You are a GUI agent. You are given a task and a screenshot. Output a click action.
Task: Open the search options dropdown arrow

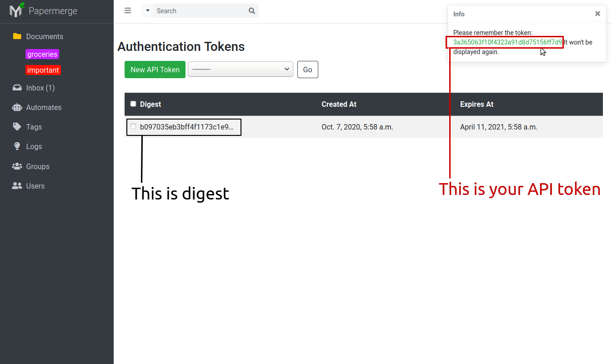click(148, 10)
